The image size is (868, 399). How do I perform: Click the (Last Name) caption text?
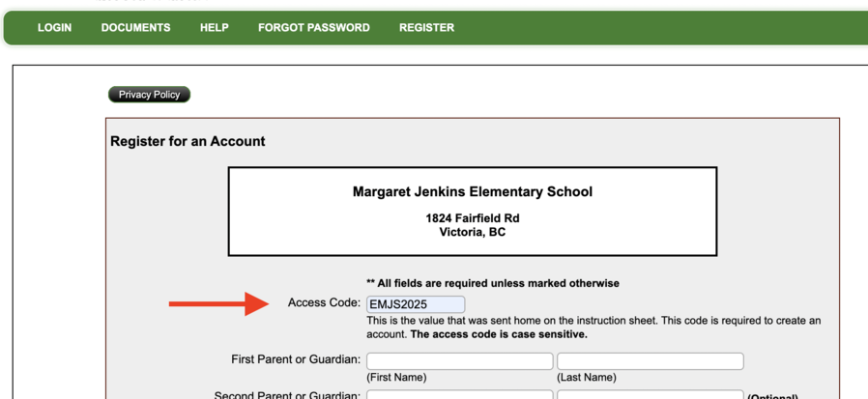click(x=586, y=378)
